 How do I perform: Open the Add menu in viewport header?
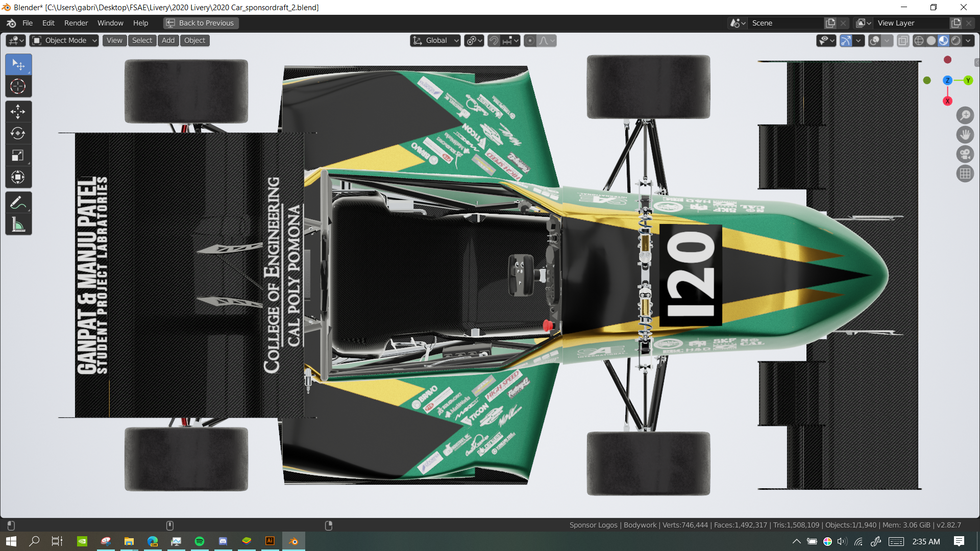tap(168, 40)
